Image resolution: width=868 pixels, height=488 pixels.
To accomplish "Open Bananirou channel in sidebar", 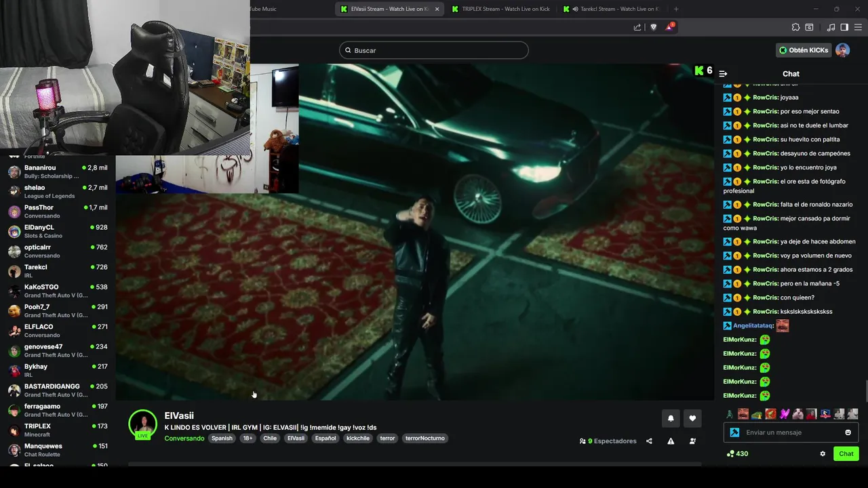I will click(58, 171).
